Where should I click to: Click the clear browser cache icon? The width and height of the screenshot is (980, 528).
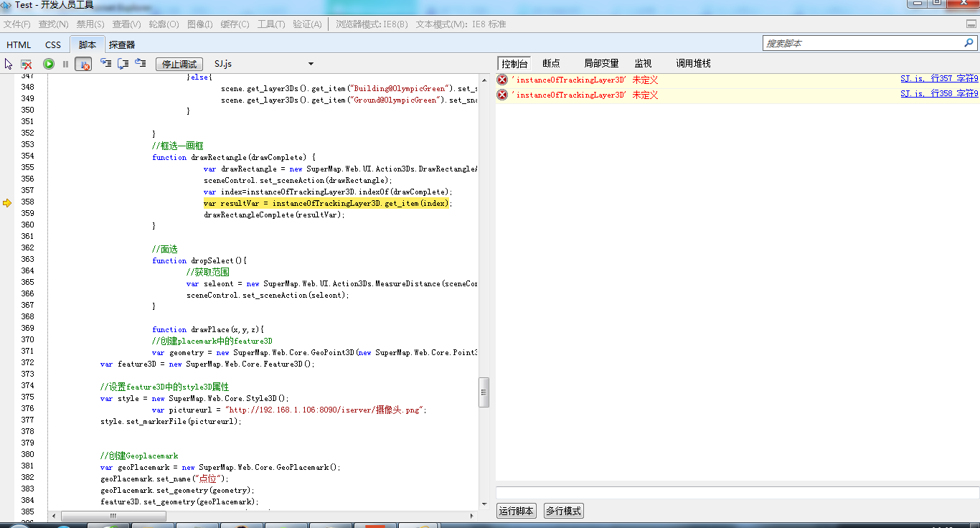click(27, 64)
